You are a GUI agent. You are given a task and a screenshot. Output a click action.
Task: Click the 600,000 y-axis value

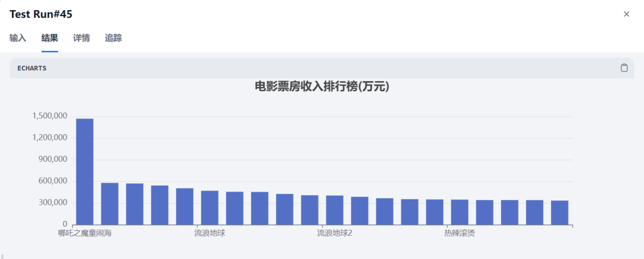tap(52, 181)
